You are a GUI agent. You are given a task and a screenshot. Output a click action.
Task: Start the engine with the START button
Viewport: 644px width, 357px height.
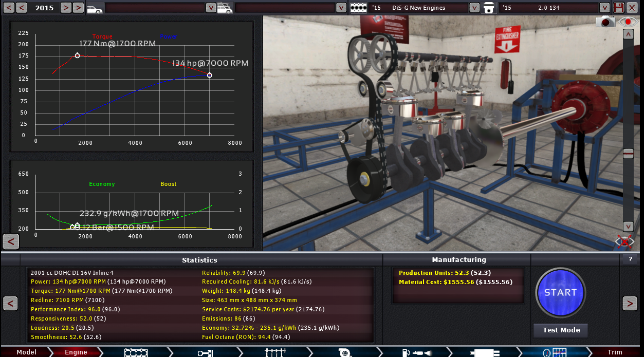[x=560, y=292]
